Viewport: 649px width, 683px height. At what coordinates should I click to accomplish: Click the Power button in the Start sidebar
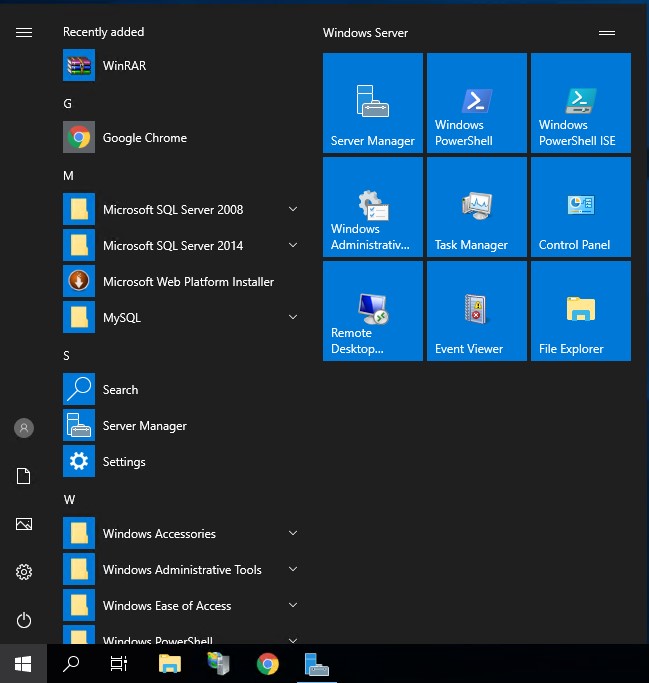click(x=24, y=620)
